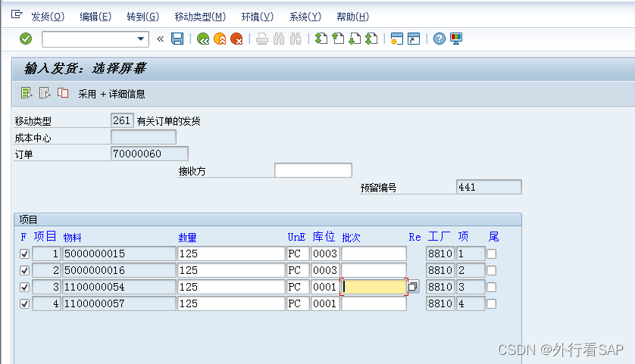Tick the 尾 checkbox in row 1

click(491, 254)
